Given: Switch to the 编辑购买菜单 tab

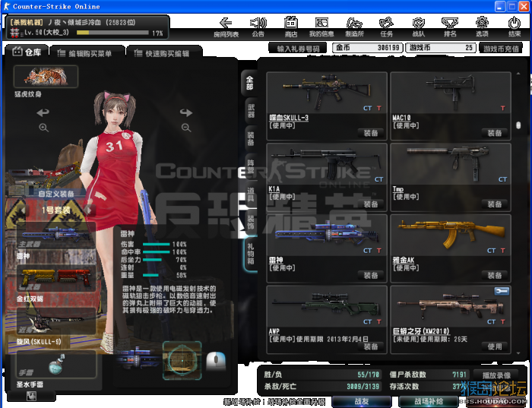Looking at the screenshot, I should 87,53.
